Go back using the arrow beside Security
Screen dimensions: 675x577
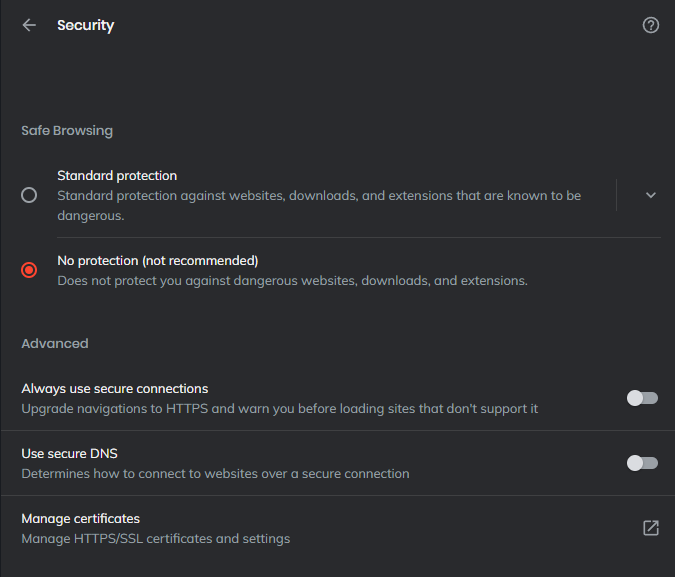coord(29,25)
